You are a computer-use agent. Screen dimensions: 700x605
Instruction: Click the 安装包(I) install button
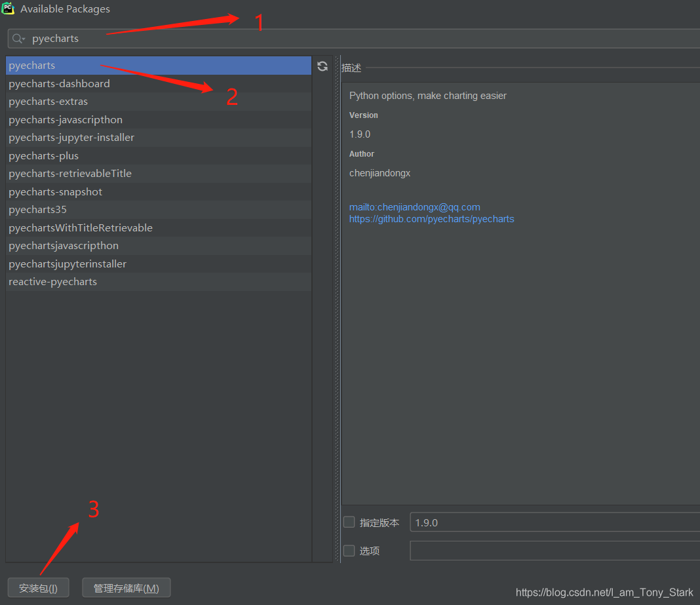click(x=39, y=588)
